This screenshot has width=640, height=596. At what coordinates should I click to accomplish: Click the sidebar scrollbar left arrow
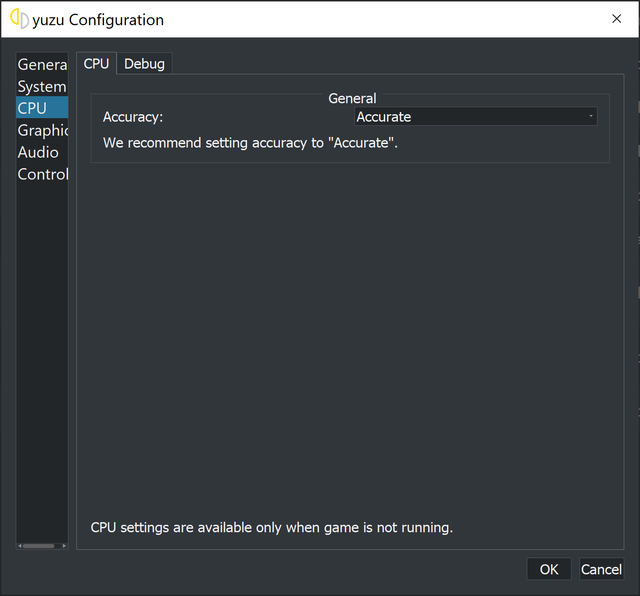(x=20, y=546)
